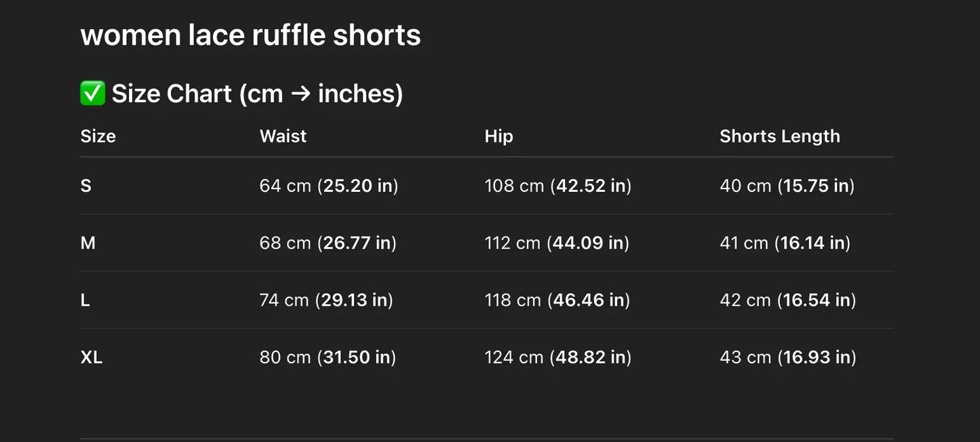980x442 pixels.
Task: Click the XL size row label
Action: coord(92,357)
